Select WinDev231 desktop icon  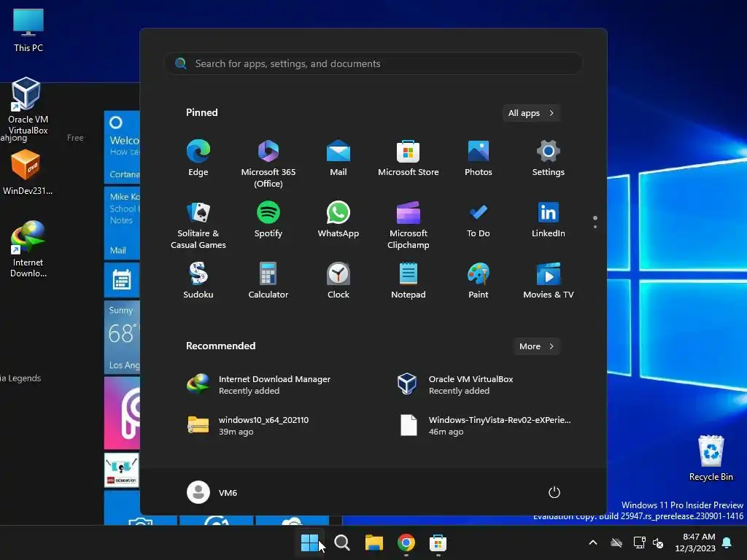pos(28,172)
